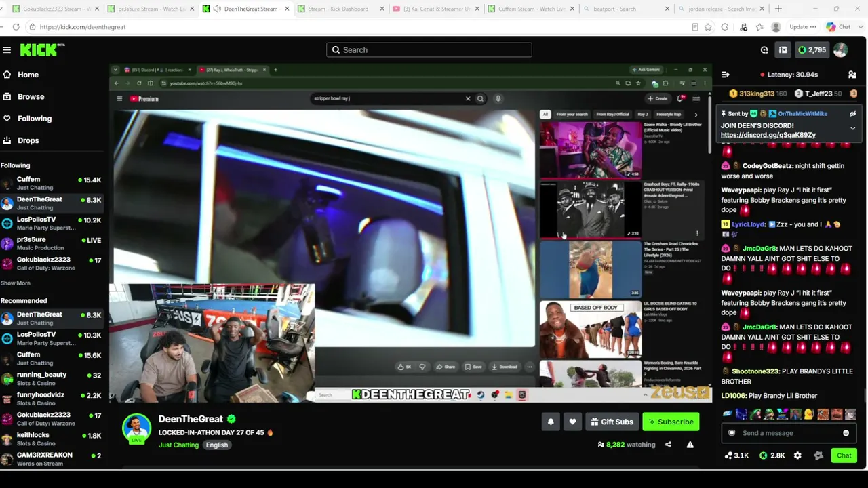Open pr3s5ure live channel in sidebar
The image size is (868, 488).
click(x=52, y=243)
